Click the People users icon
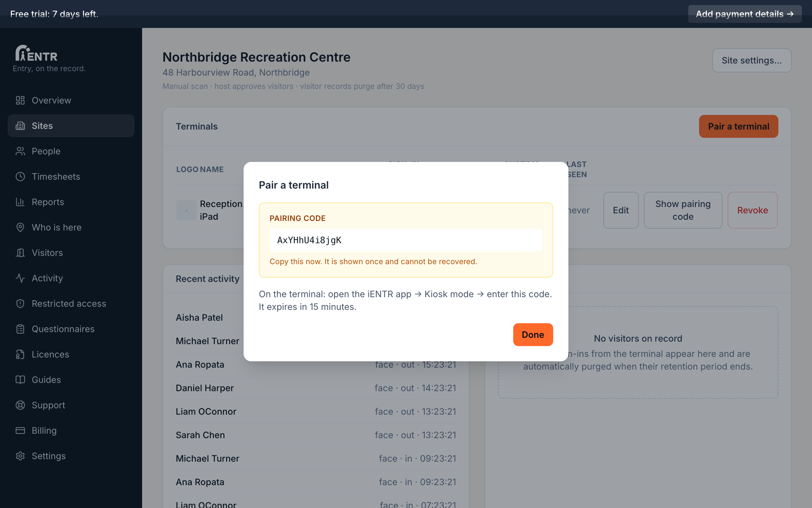 20,151
